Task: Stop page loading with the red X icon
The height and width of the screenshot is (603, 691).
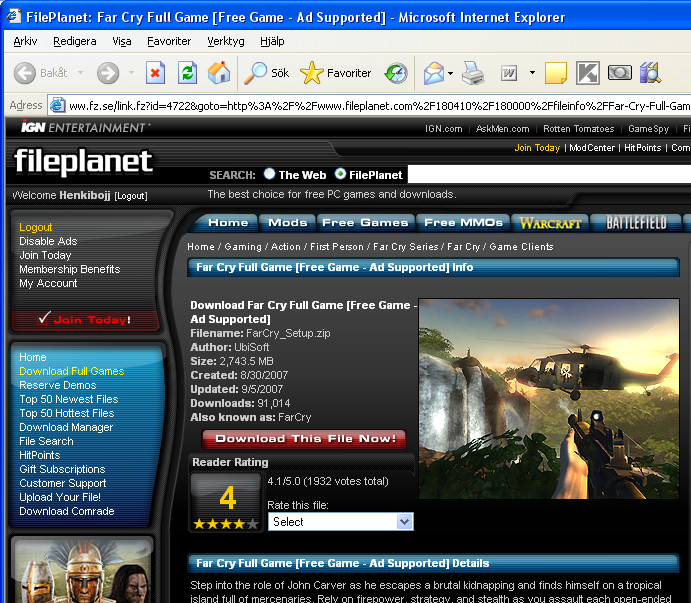Action: (156, 73)
